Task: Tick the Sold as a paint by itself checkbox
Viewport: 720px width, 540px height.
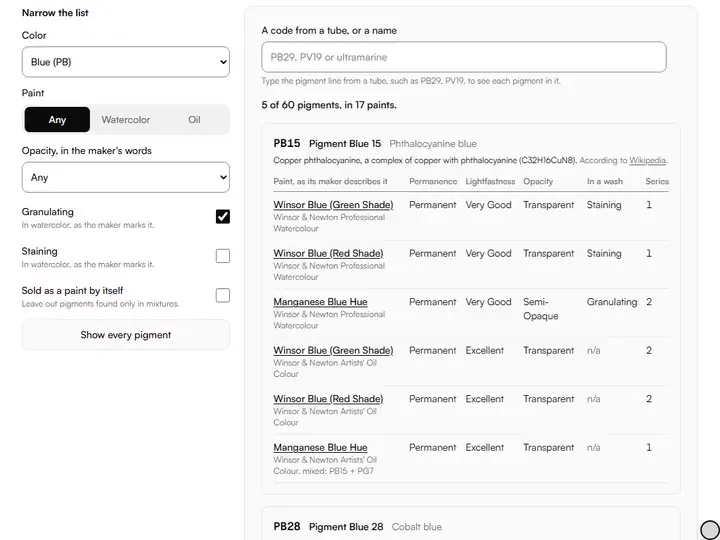Action: point(223,295)
